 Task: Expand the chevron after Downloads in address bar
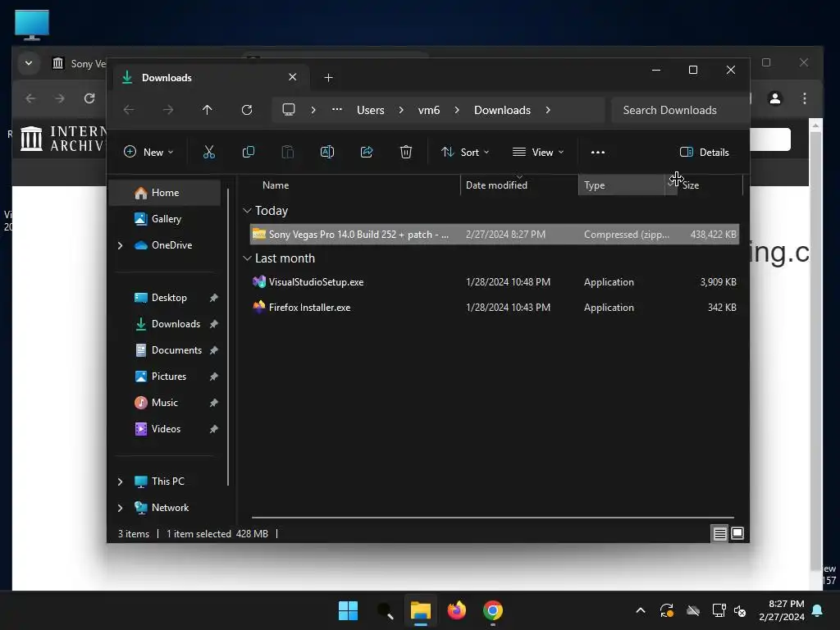tap(547, 110)
